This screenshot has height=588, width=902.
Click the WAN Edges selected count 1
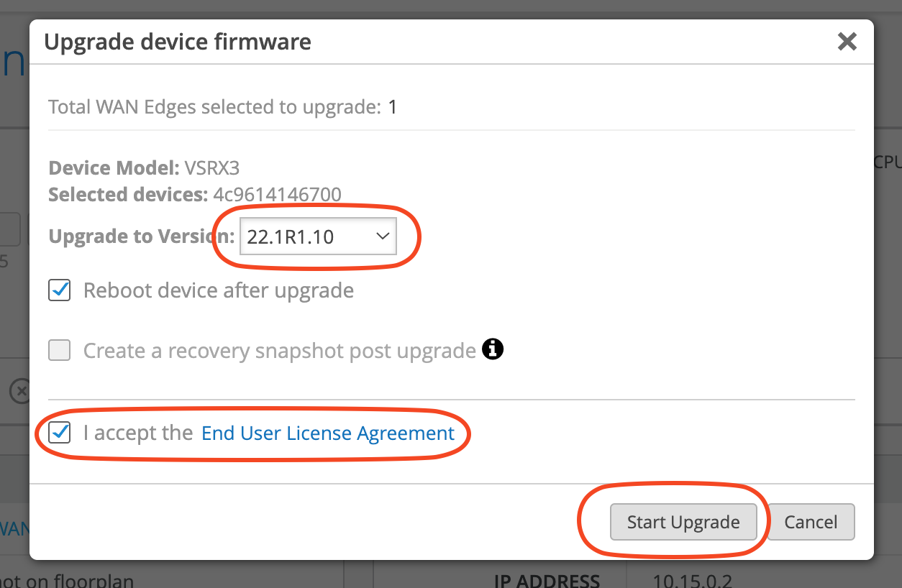tap(393, 108)
